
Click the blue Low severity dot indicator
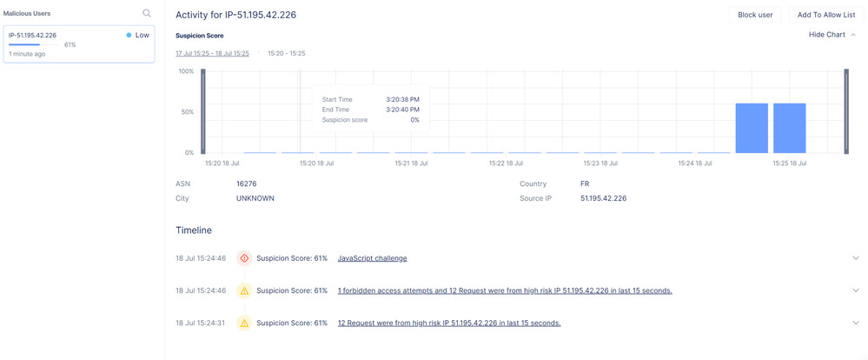tap(129, 36)
